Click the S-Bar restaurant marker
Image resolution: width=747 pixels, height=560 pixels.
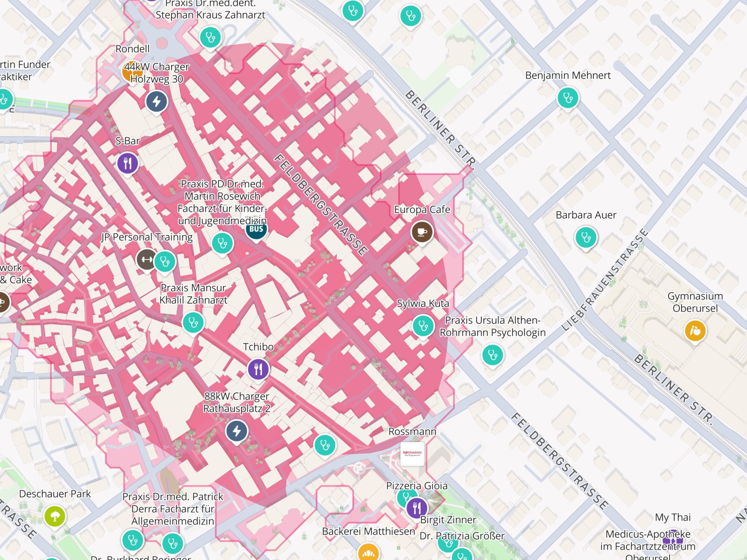point(127,163)
